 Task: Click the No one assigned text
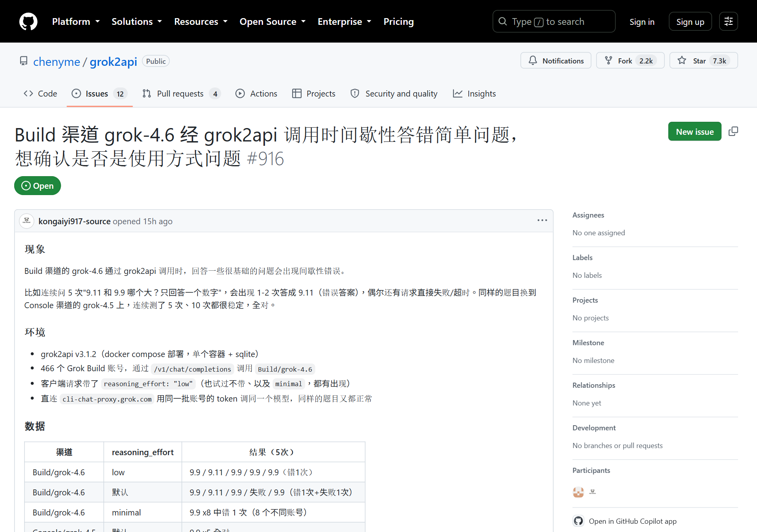pos(599,233)
